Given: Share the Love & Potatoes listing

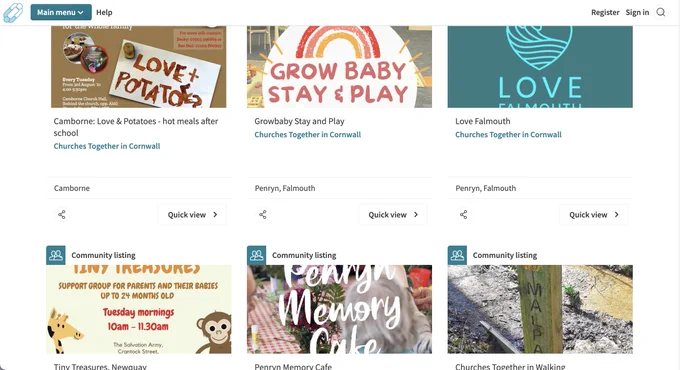Looking at the screenshot, I should pos(62,214).
